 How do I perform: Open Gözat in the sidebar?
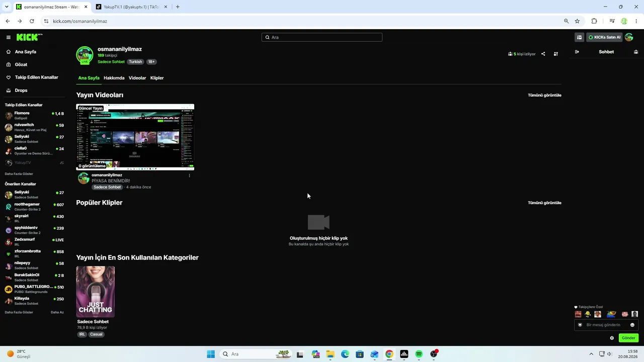(x=21, y=64)
